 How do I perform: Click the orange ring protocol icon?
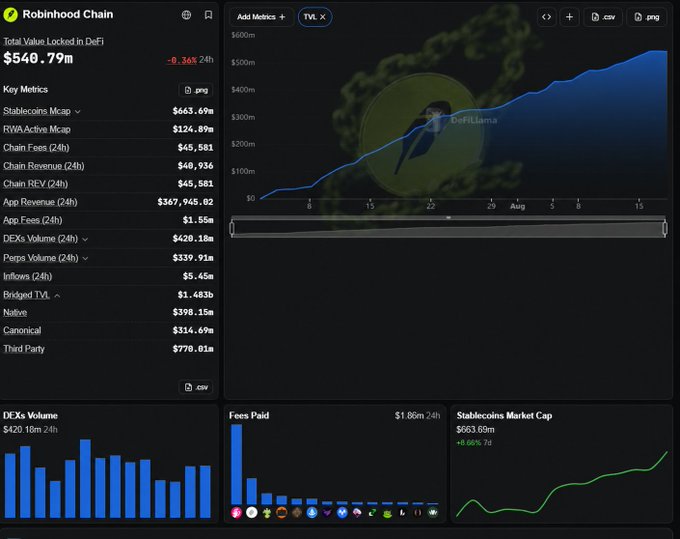[x=281, y=513]
